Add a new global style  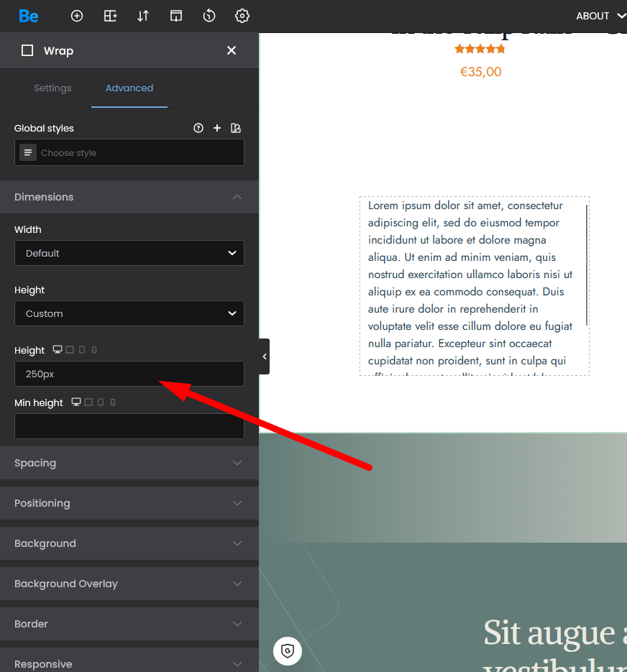(217, 128)
